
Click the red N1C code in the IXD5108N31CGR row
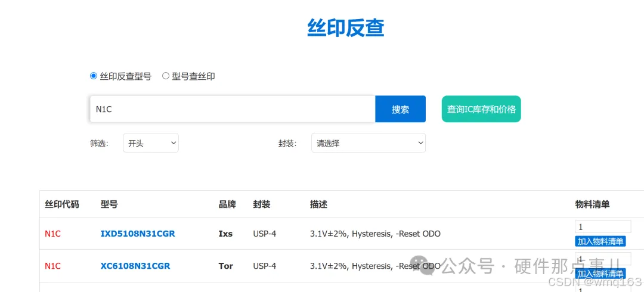52,234
